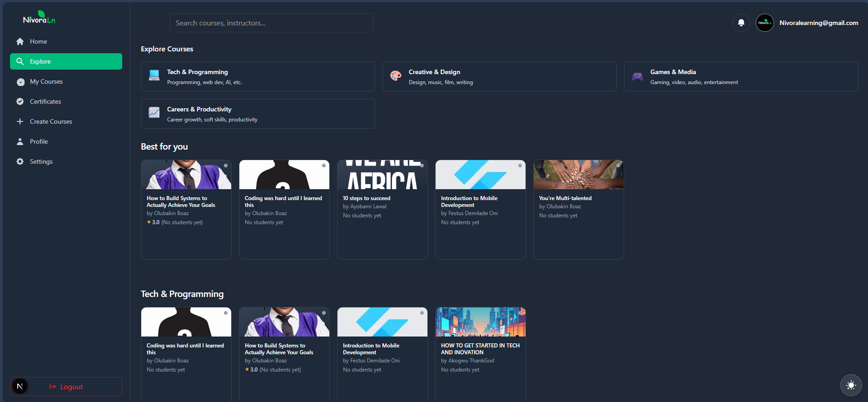Open the You're Multi-talented course thumbnail
Viewport: 868px width, 402px height.
(578, 175)
